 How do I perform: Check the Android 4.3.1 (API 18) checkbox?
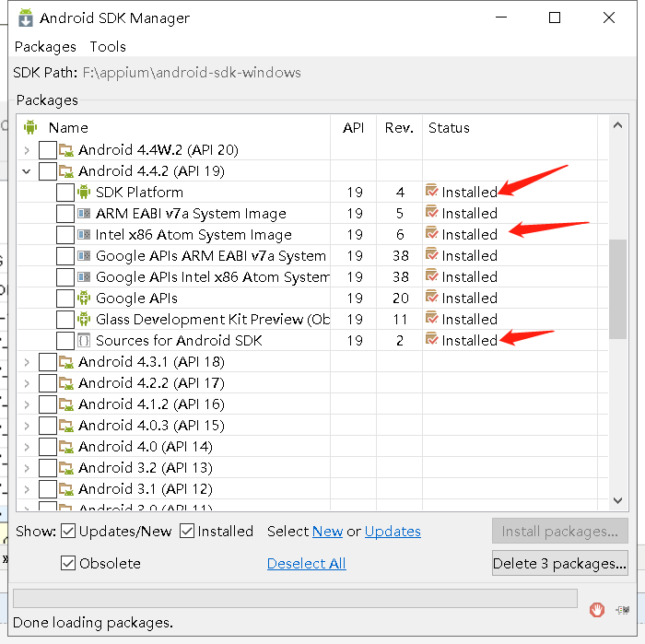(48, 362)
